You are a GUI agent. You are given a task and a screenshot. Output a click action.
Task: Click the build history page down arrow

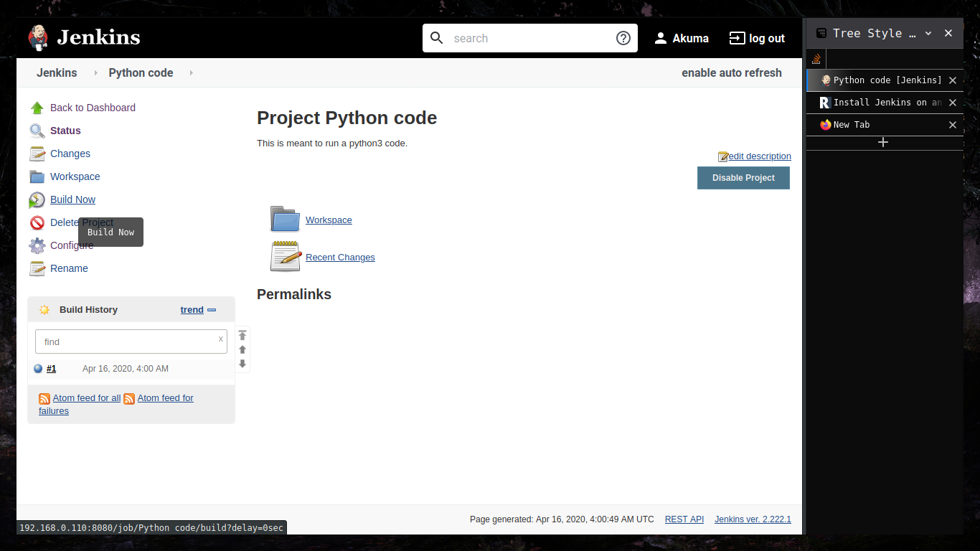(242, 364)
